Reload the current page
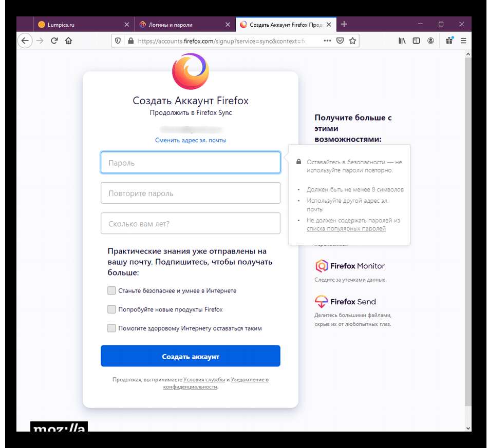The height and width of the screenshot is (448, 488). click(54, 41)
